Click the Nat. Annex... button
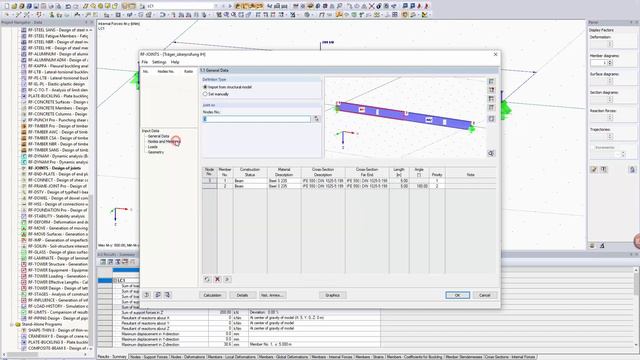The height and width of the screenshot is (360, 640). click(x=273, y=295)
